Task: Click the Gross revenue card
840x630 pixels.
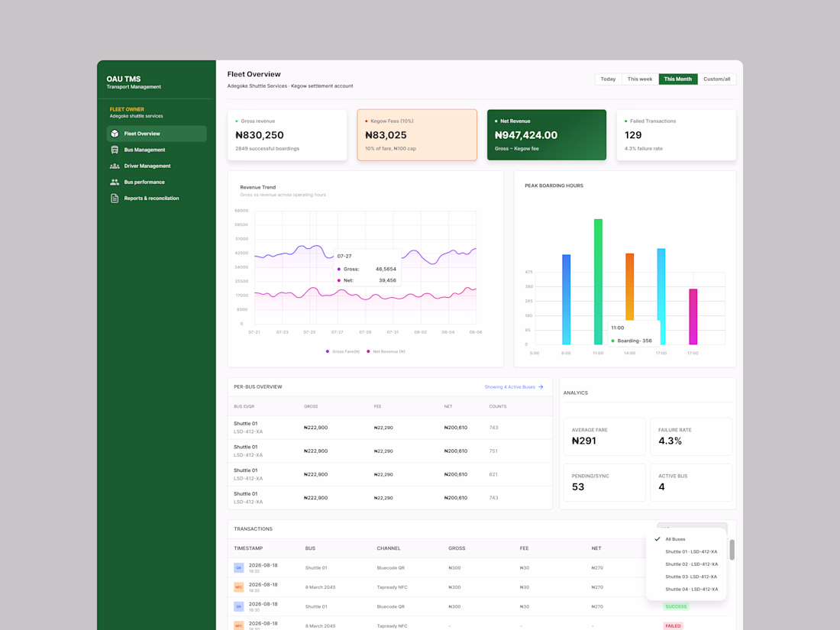Action: [x=287, y=135]
